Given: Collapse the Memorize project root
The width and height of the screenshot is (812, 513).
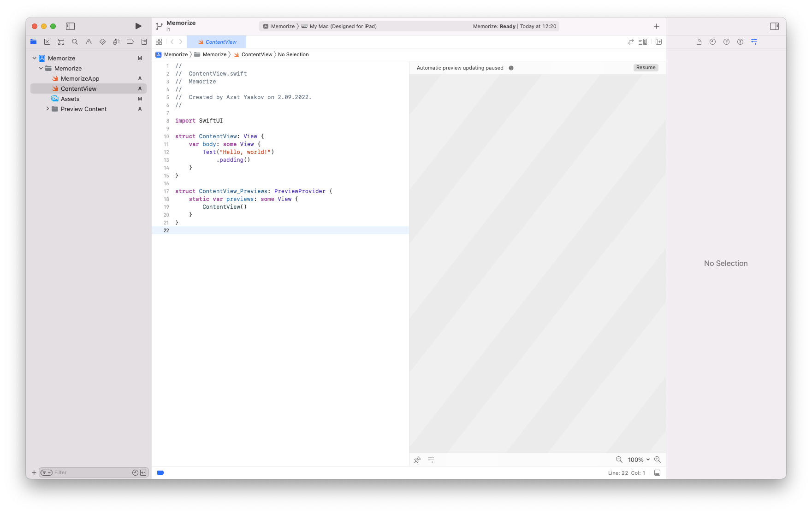Looking at the screenshot, I should pyautogui.click(x=35, y=58).
